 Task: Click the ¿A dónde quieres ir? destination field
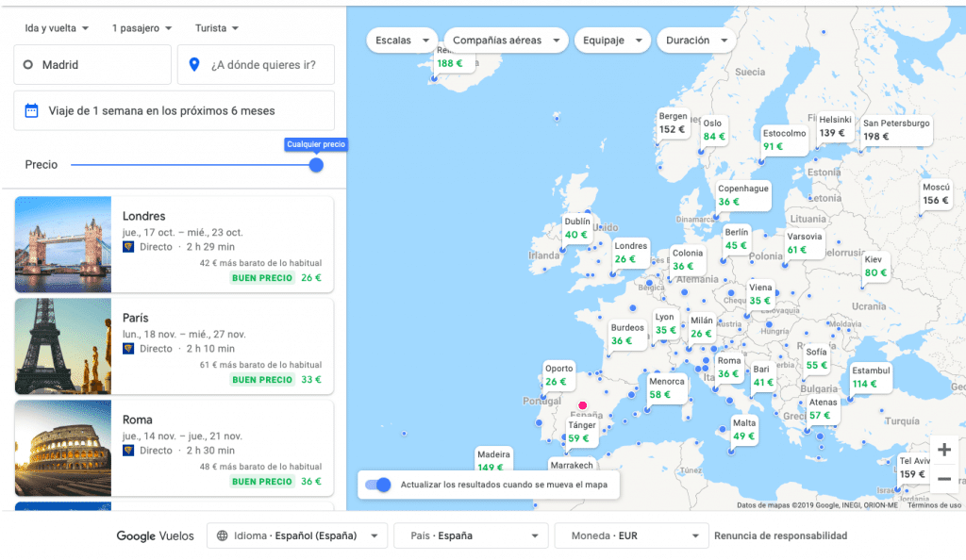click(x=256, y=65)
